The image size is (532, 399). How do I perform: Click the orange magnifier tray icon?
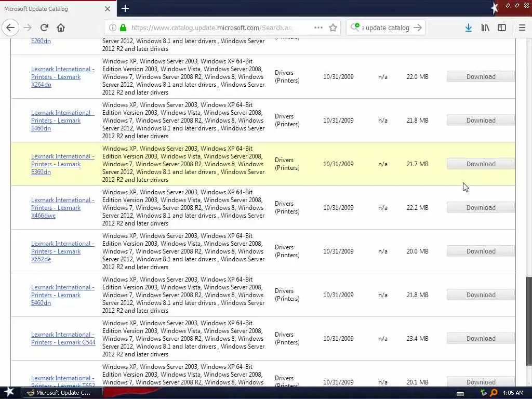point(494,393)
